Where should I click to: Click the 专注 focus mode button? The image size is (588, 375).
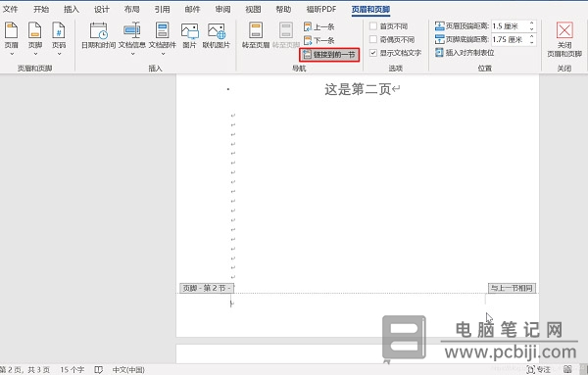coord(538,370)
